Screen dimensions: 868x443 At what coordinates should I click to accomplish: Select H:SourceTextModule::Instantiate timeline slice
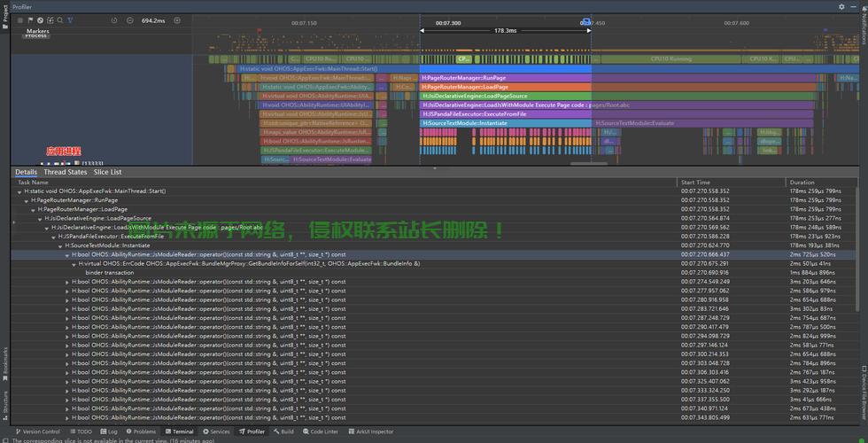pyautogui.click(x=506, y=123)
